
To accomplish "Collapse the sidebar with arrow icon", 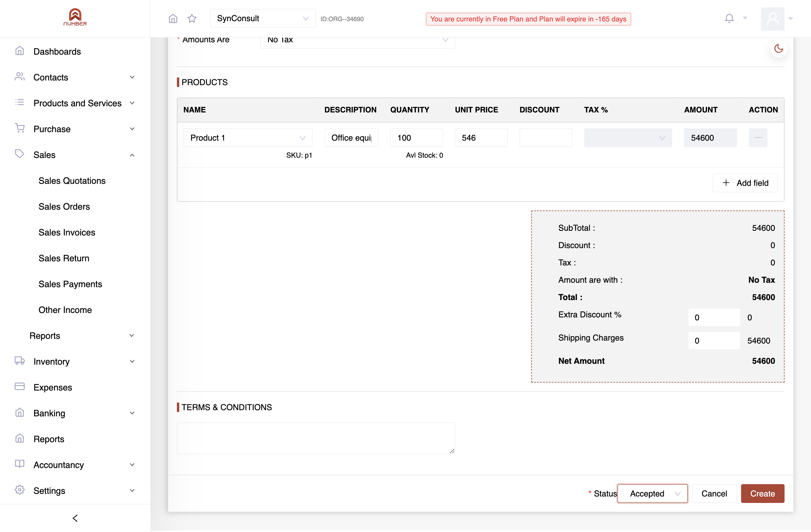I will click(75, 518).
